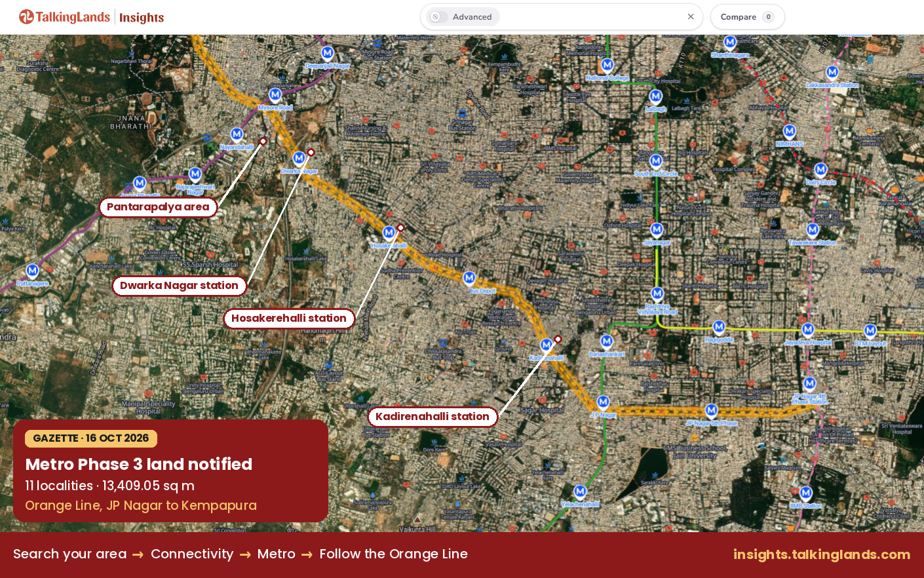The height and width of the screenshot is (578, 924).
Task: Click the IIMB Station metro icon
Action: pyautogui.click(x=806, y=492)
